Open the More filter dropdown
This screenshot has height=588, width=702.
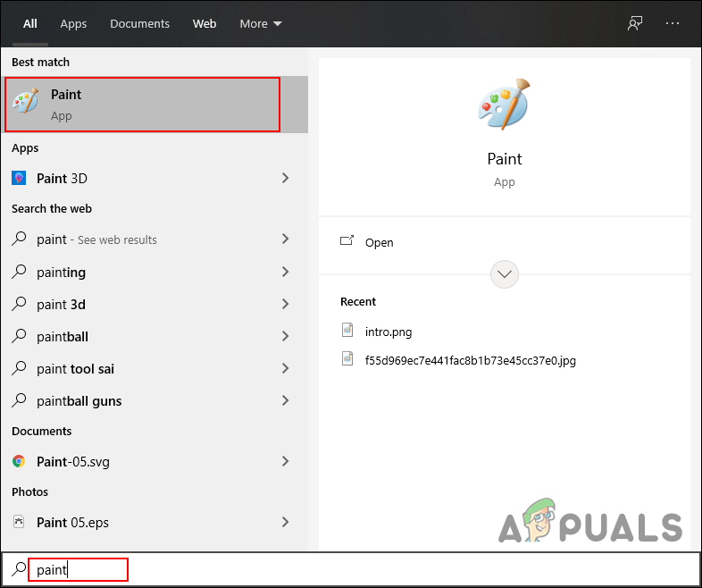coord(261,24)
